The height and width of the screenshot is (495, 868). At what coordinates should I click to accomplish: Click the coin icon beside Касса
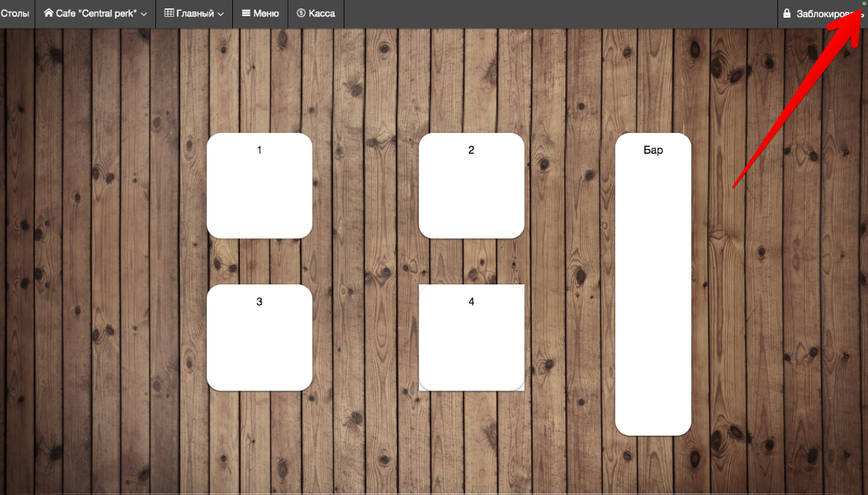click(301, 13)
